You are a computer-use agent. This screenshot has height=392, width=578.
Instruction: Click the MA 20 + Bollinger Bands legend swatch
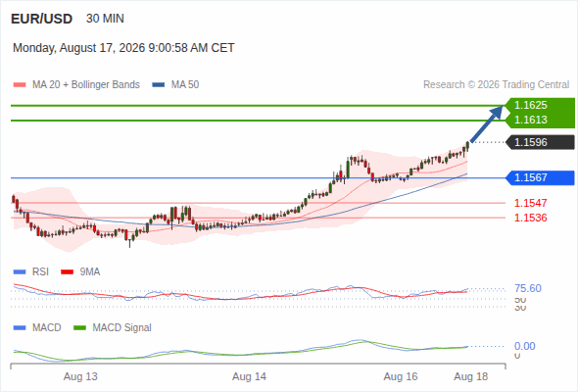20,85
